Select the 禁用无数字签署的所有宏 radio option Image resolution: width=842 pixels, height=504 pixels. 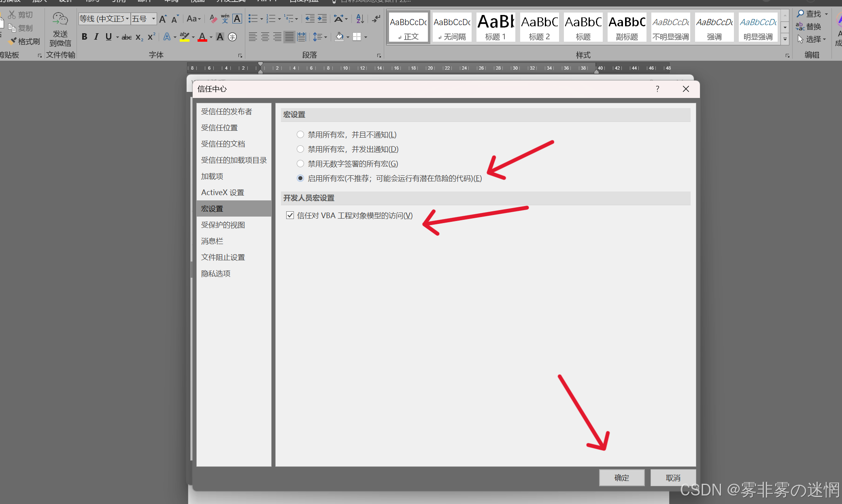[x=300, y=164]
